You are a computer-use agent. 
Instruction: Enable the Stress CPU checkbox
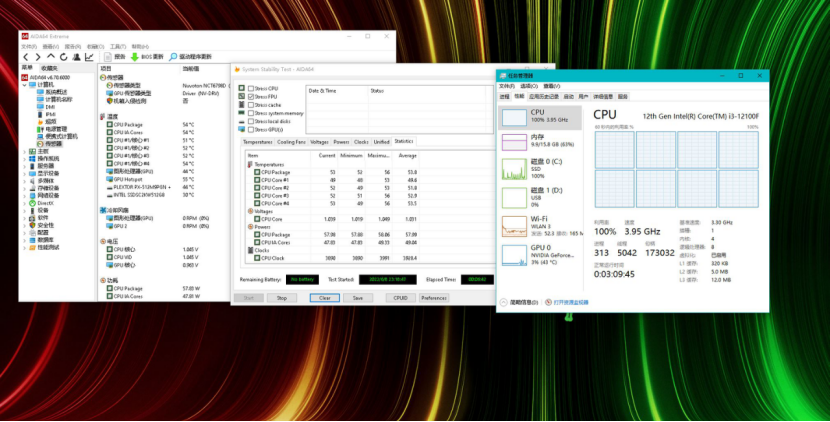[250, 90]
